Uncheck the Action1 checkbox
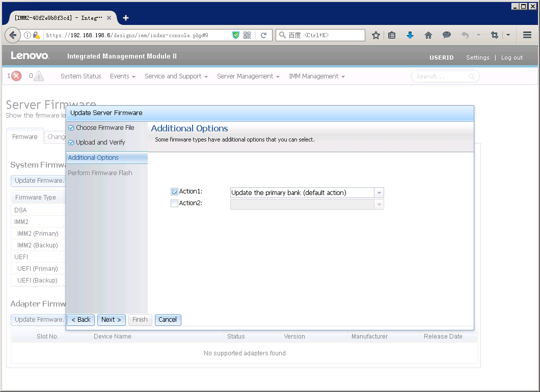Viewport: 540px width, 392px height. coord(174,192)
